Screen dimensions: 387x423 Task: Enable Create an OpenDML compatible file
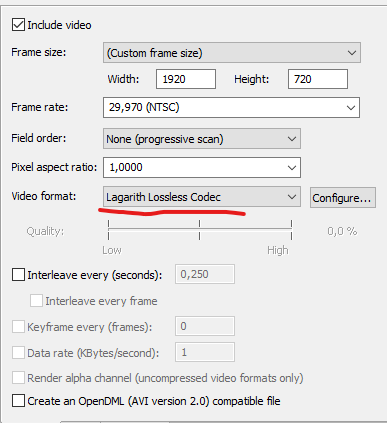coord(18,401)
